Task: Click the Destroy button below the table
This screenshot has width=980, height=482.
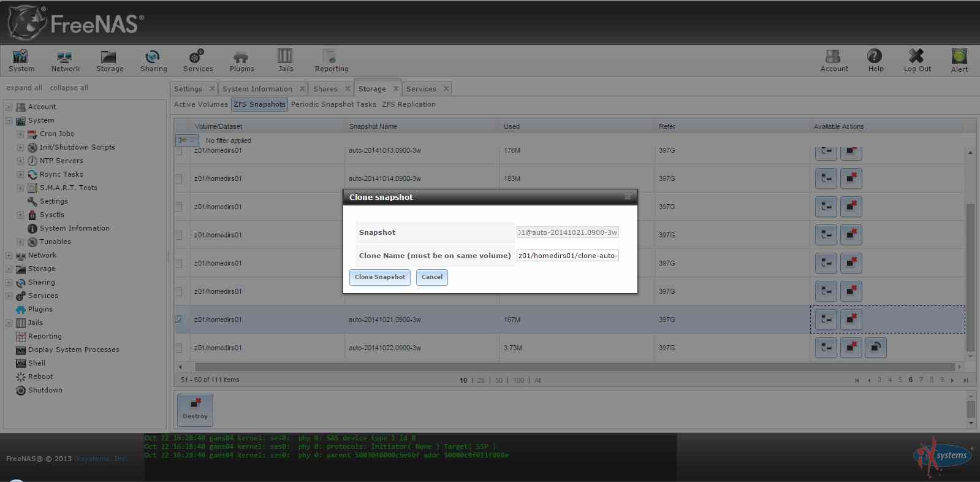Action: [x=195, y=410]
